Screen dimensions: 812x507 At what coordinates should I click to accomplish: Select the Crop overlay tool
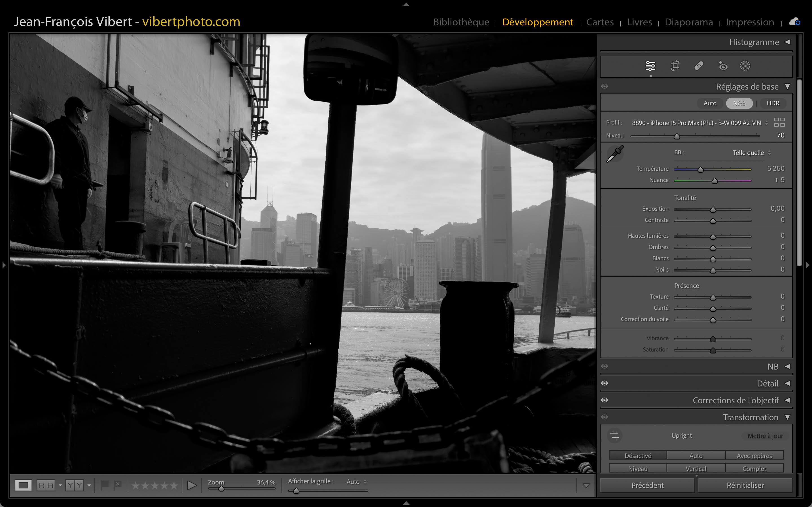(x=675, y=66)
